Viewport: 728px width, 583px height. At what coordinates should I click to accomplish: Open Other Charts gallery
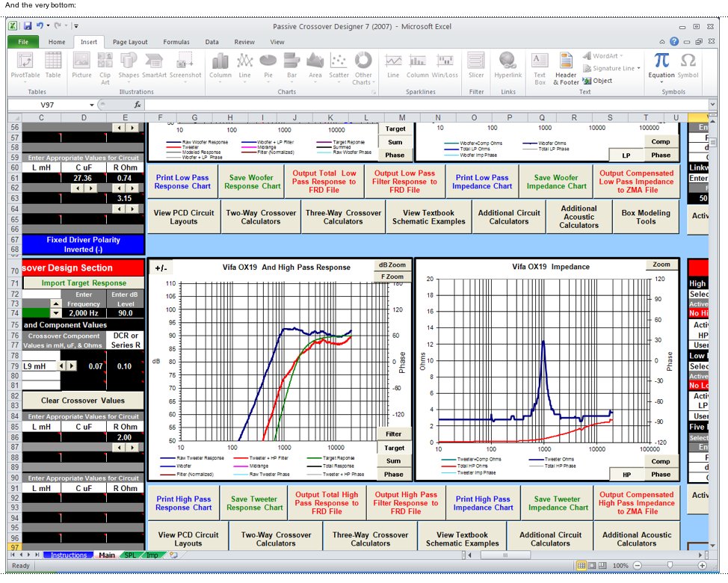tap(363, 69)
